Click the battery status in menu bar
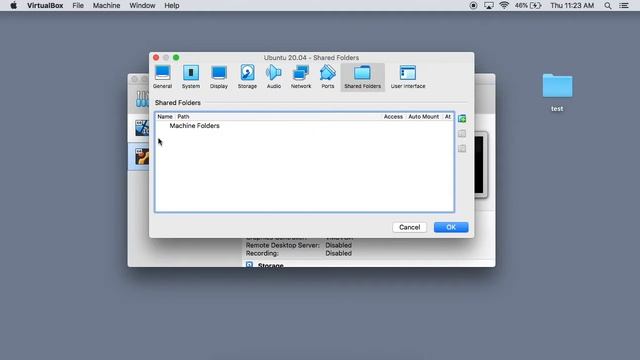The image size is (640, 360). click(x=528, y=6)
